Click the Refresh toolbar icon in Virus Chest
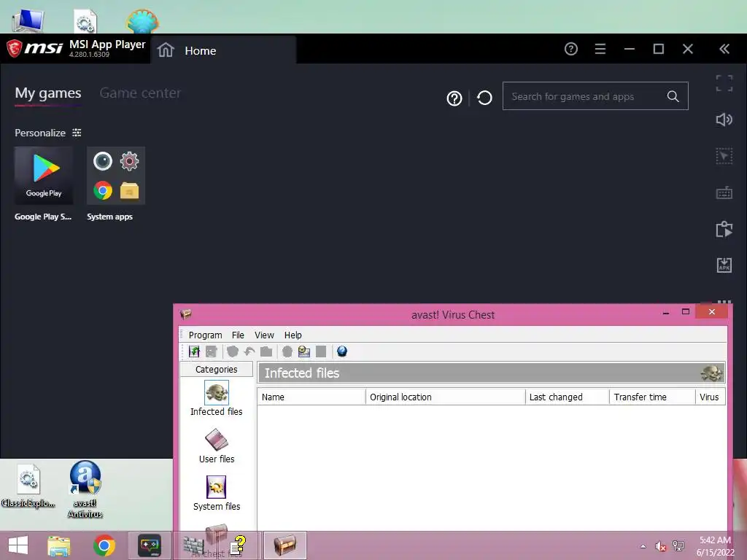The width and height of the screenshot is (747, 560). tap(194, 351)
